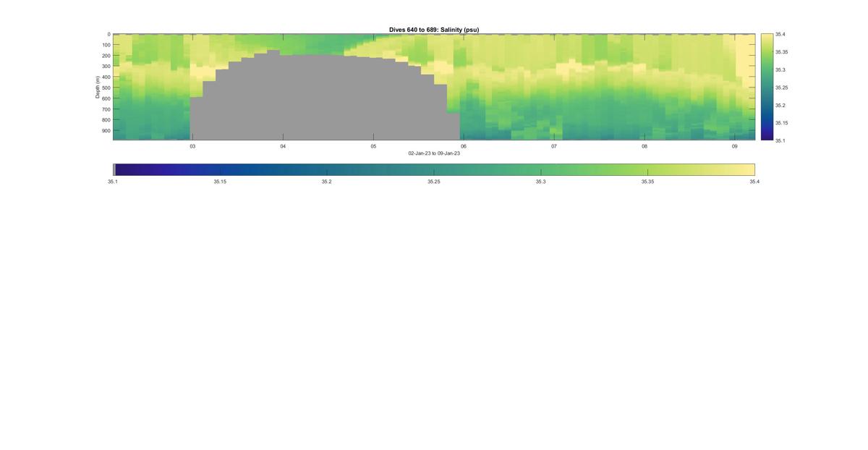Viewport: 868px width, 450px height.
Task: Click the depth tick label "300"
Action: 106,67
